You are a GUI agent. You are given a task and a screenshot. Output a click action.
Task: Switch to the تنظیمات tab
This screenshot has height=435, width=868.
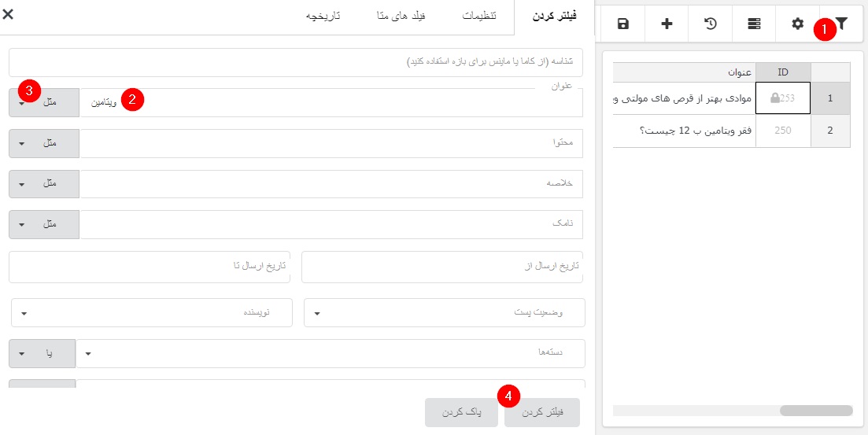(478, 17)
